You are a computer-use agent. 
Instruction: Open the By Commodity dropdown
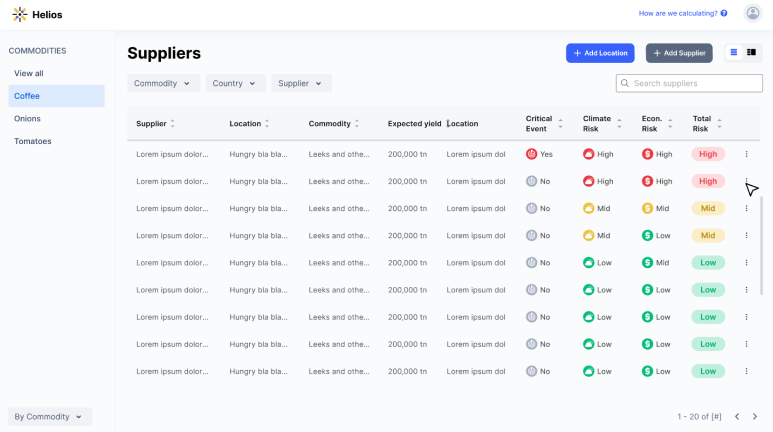coord(49,417)
